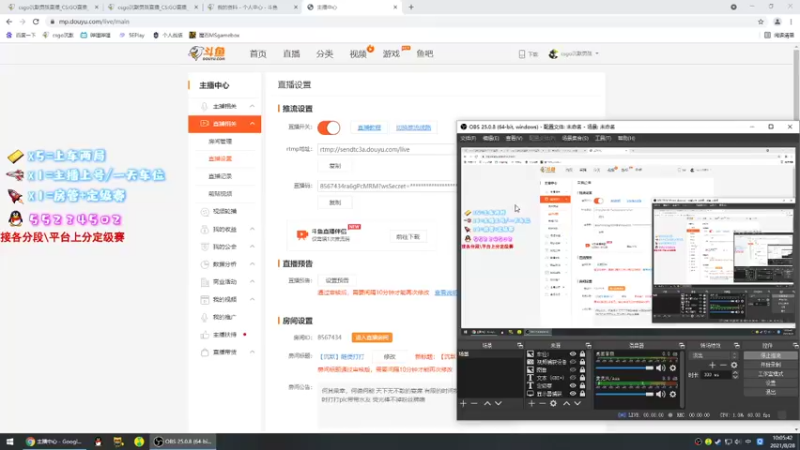Screen dimensions: 800x450
Task: Add a transition with the plus icon
Action: click(x=713, y=365)
